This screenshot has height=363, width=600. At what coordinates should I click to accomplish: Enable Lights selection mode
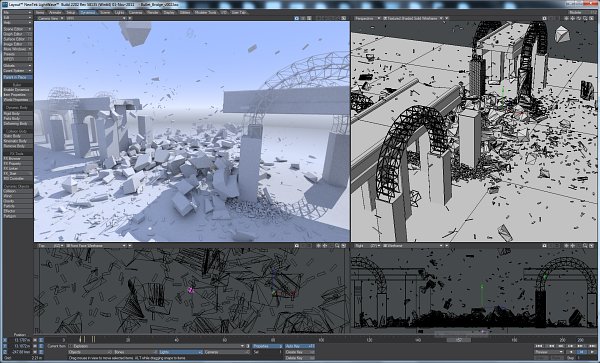(180, 352)
